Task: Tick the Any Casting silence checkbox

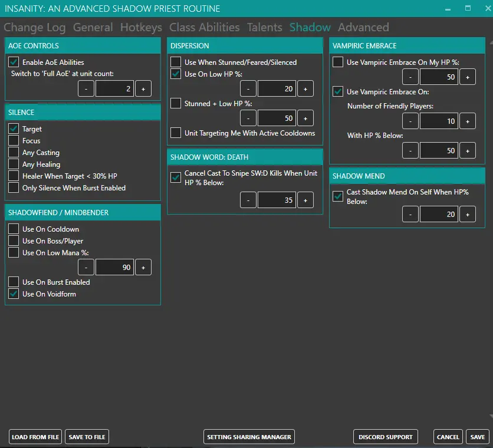Action: coord(14,152)
